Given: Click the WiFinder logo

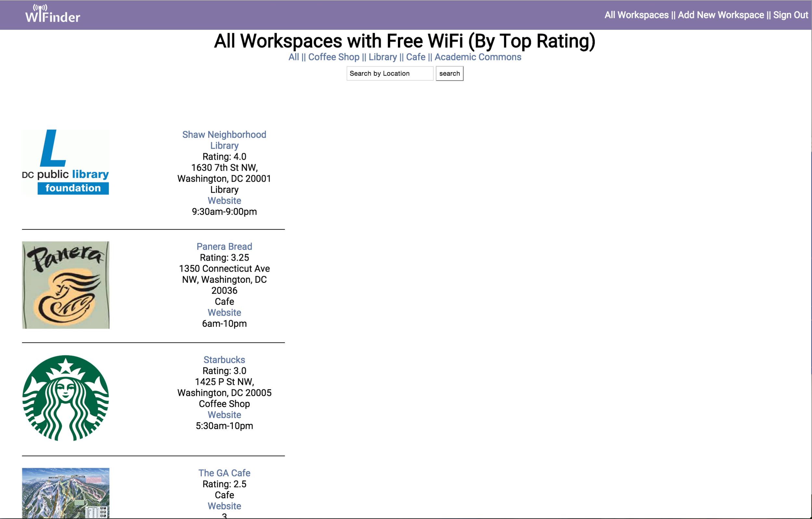Looking at the screenshot, I should coord(53,14).
